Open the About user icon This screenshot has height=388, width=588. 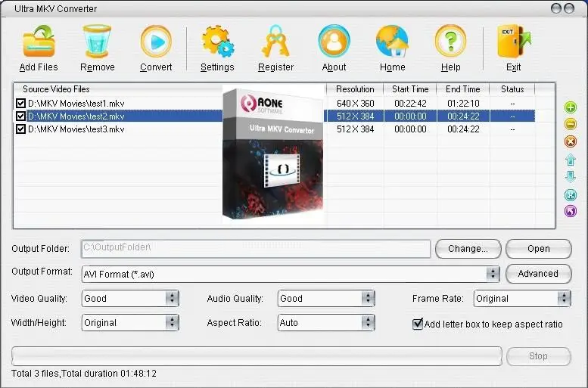point(334,42)
